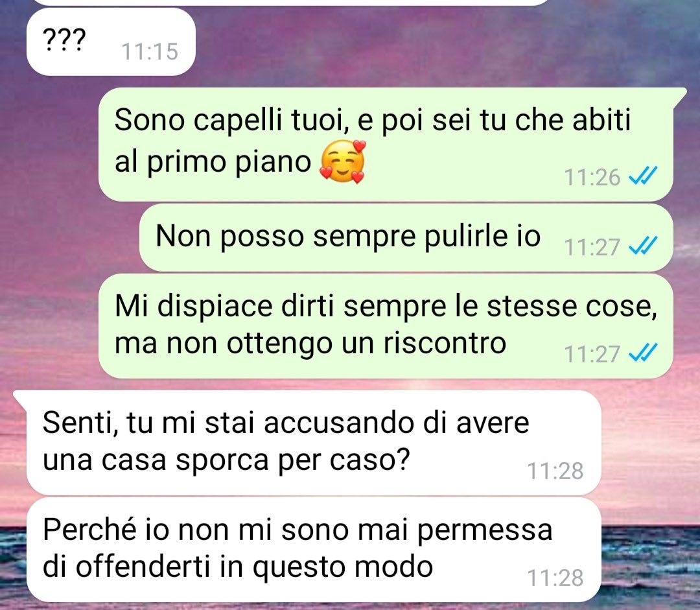The width and height of the screenshot is (700, 610).
Task: Select the '???' message bubble
Action: (111, 41)
